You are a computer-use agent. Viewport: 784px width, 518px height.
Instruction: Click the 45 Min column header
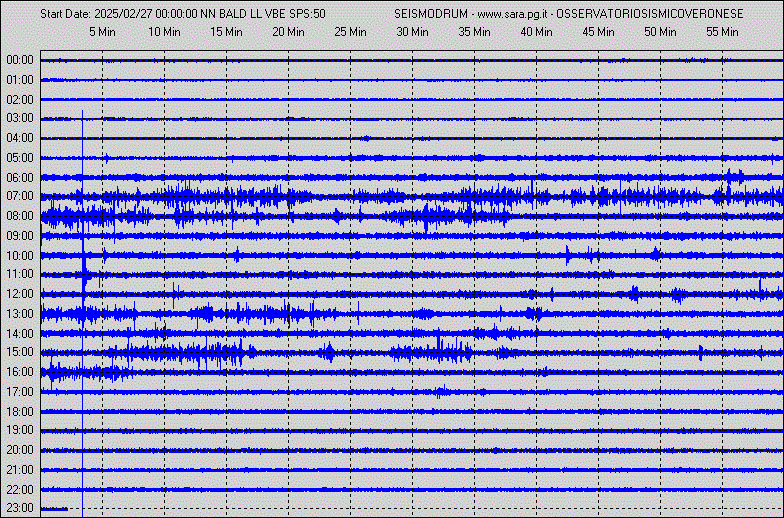click(x=598, y=32)
